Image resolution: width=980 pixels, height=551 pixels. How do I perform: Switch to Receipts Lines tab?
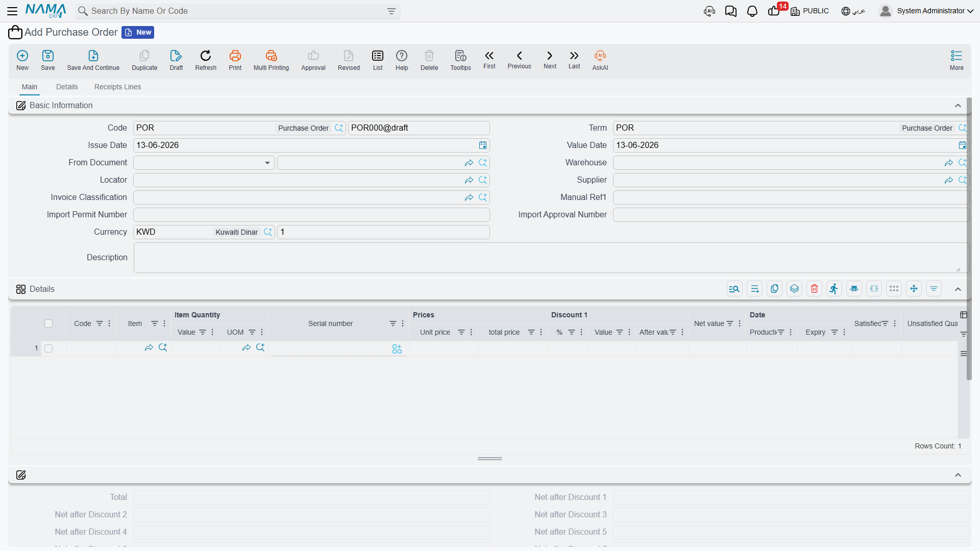point(117,87)
